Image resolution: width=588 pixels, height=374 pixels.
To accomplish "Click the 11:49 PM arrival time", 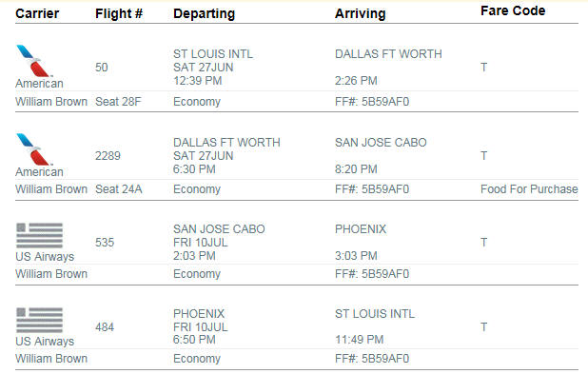I will pyautogui.click(x=359, y=340).
